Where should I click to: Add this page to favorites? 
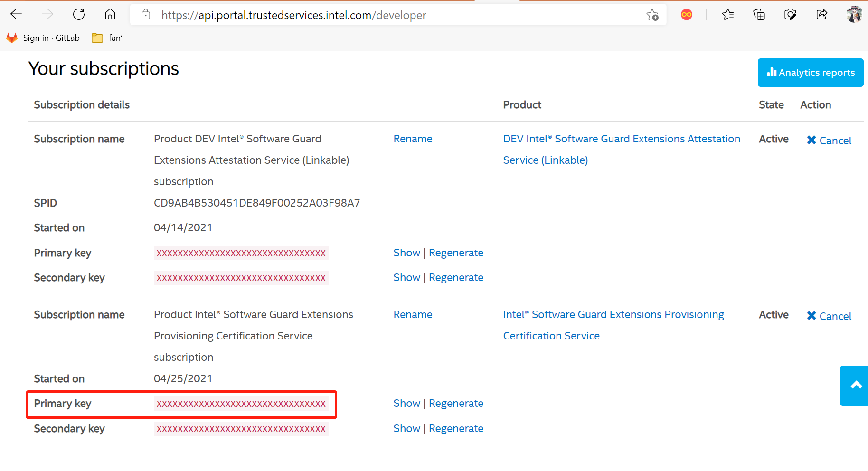pyautogui.click(x=652, y=15)
